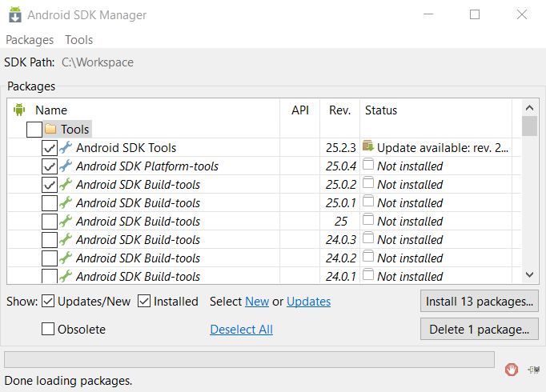The width and height of the screenshot is (546, 392).
Task: Click the Delete 1 package button
Action: 479,329
